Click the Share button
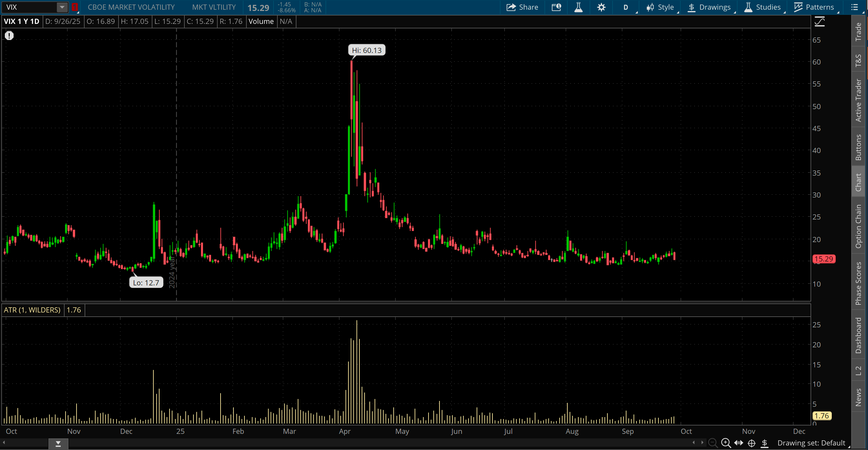This screenshot has width=868, height=450. (522, 7)
